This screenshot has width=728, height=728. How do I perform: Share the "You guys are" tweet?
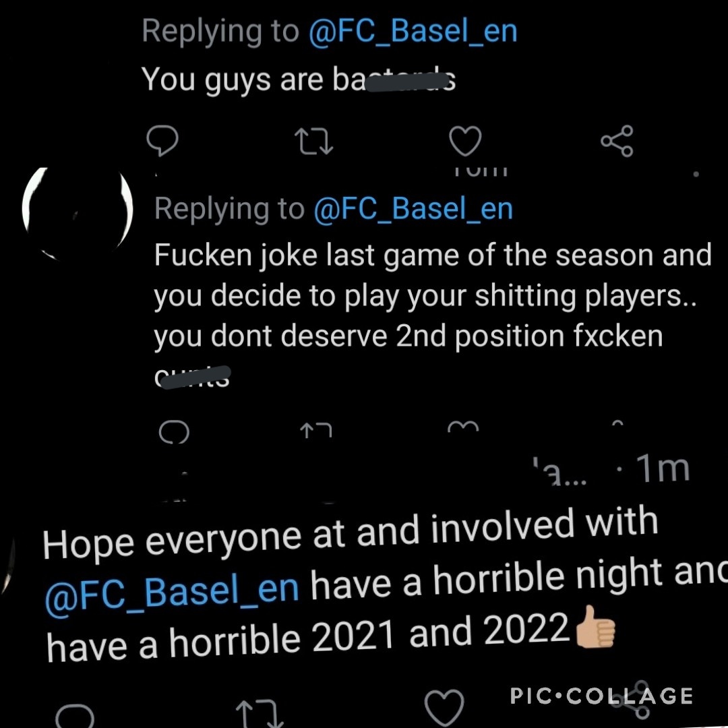[617, 141]
